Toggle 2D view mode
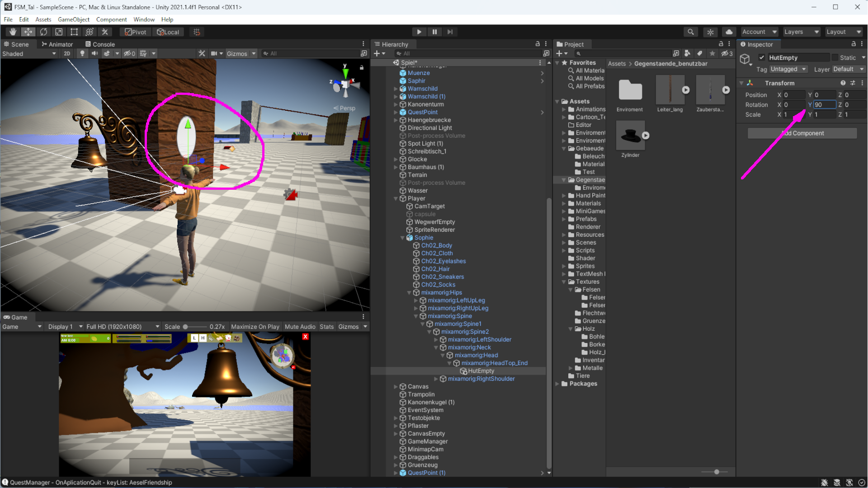 67,53
